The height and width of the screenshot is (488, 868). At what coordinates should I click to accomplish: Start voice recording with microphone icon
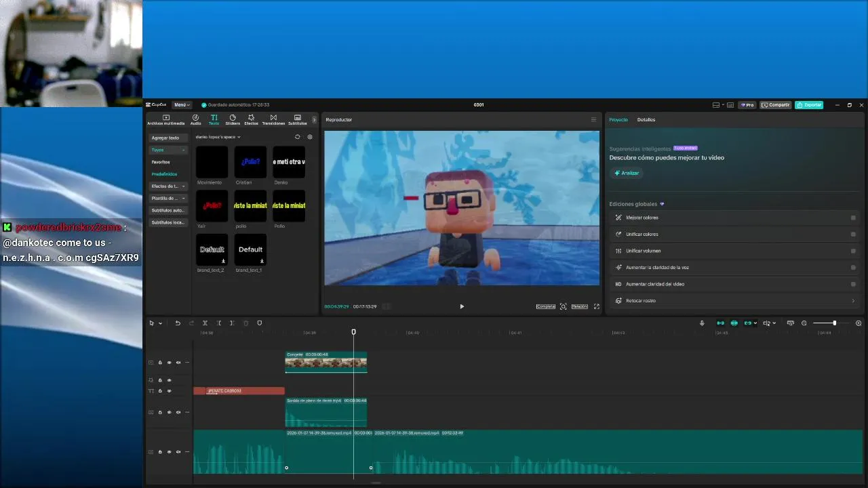coord(702,323)
